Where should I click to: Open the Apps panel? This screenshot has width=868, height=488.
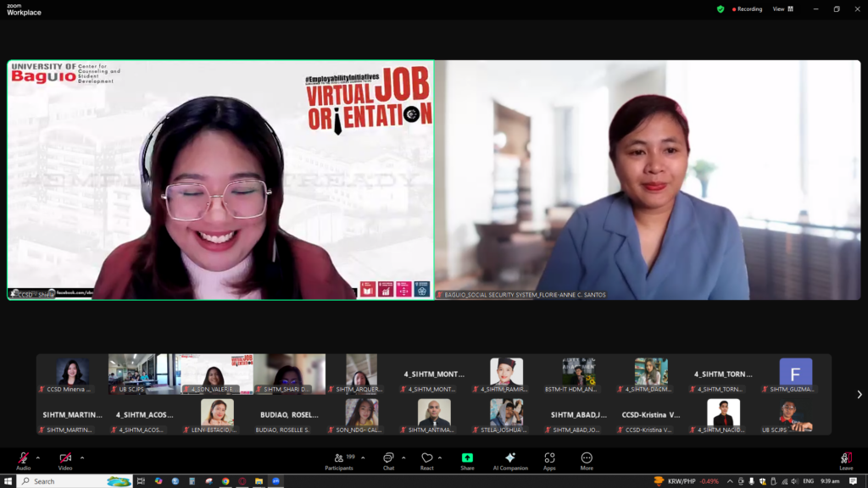(x=549, y=460)
